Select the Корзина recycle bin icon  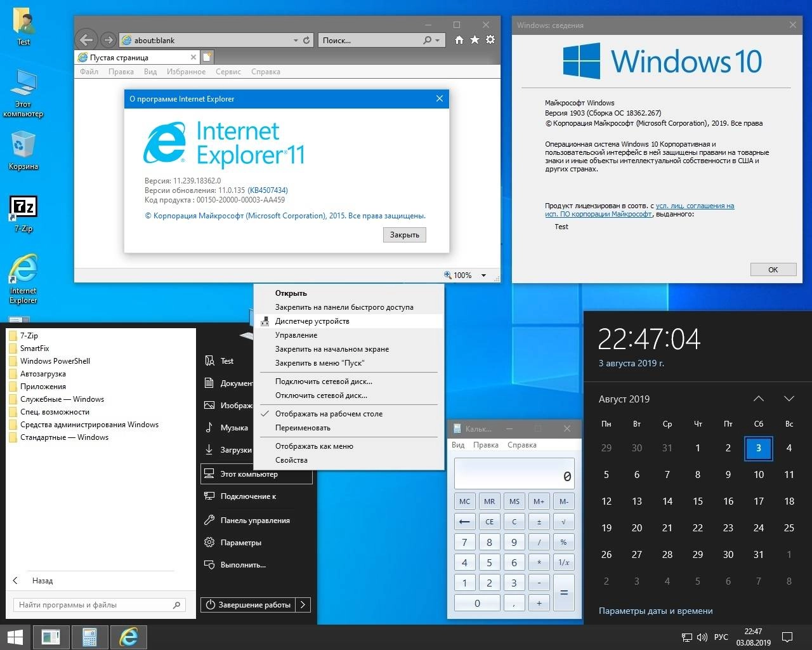point(23,150)
